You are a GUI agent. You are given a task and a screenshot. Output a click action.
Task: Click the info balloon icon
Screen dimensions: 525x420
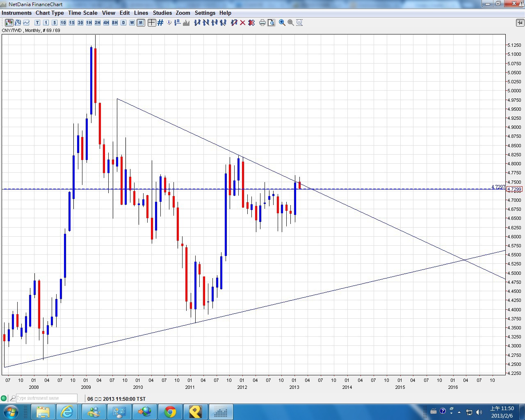tap(169, 23)
